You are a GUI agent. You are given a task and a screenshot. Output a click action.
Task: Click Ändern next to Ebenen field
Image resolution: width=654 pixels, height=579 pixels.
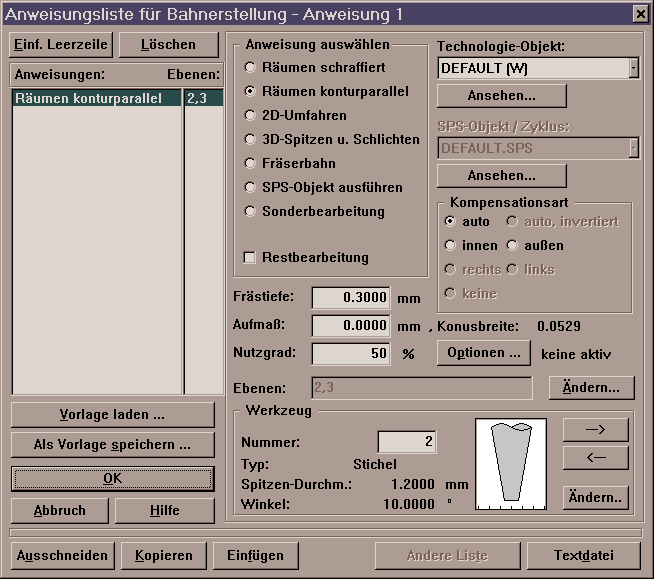(591, 387)
